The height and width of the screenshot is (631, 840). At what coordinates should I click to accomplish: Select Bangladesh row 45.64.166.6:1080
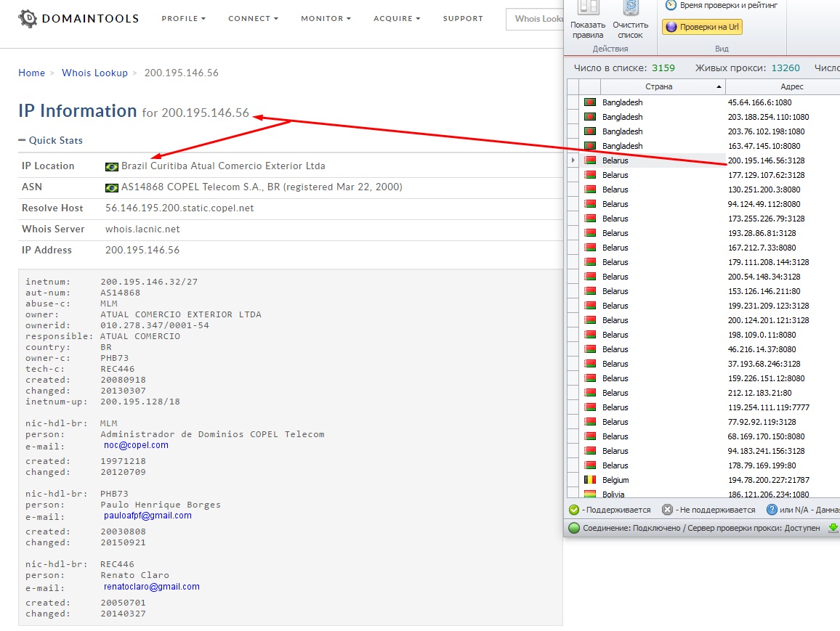[x=703, y=102]
